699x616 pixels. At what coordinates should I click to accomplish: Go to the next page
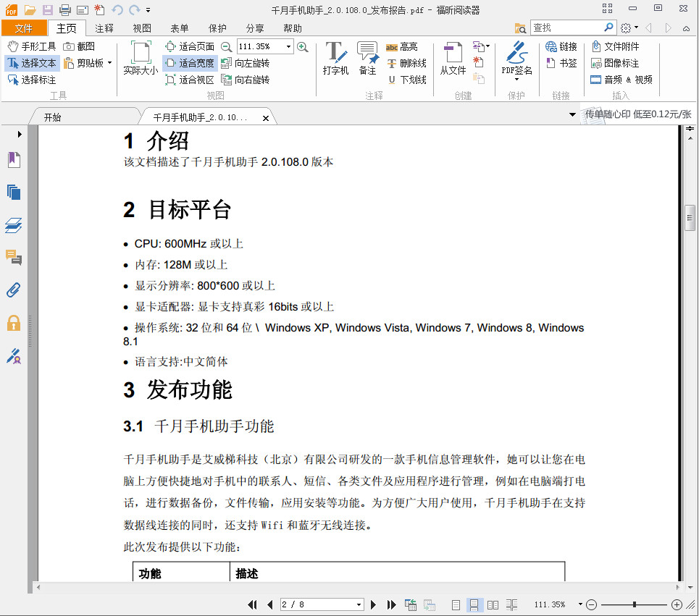[374, 604]
